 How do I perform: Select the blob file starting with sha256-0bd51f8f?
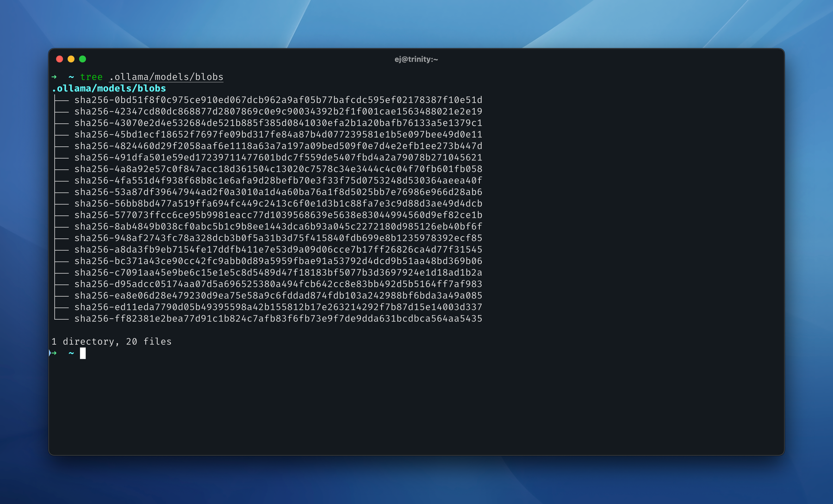[x=278, y=100]
